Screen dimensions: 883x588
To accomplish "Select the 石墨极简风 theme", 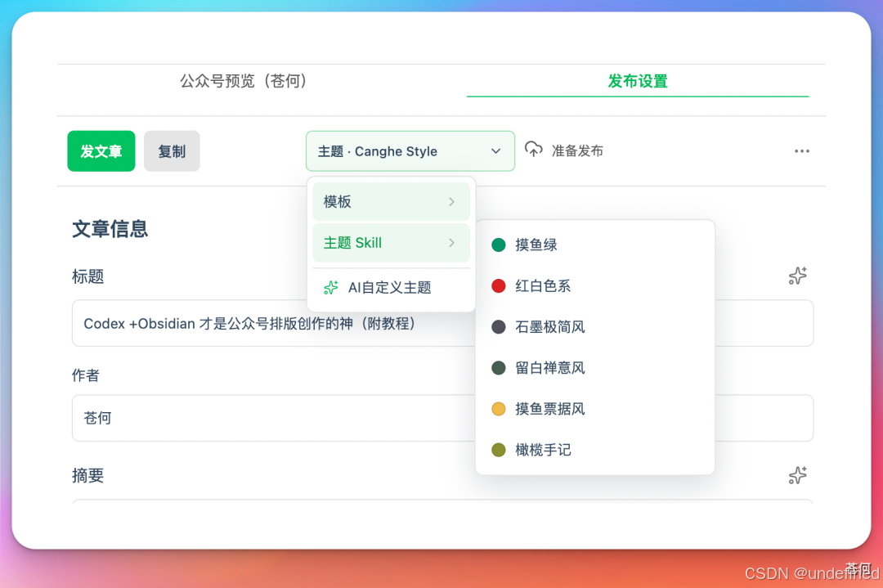I will point(594,326).
